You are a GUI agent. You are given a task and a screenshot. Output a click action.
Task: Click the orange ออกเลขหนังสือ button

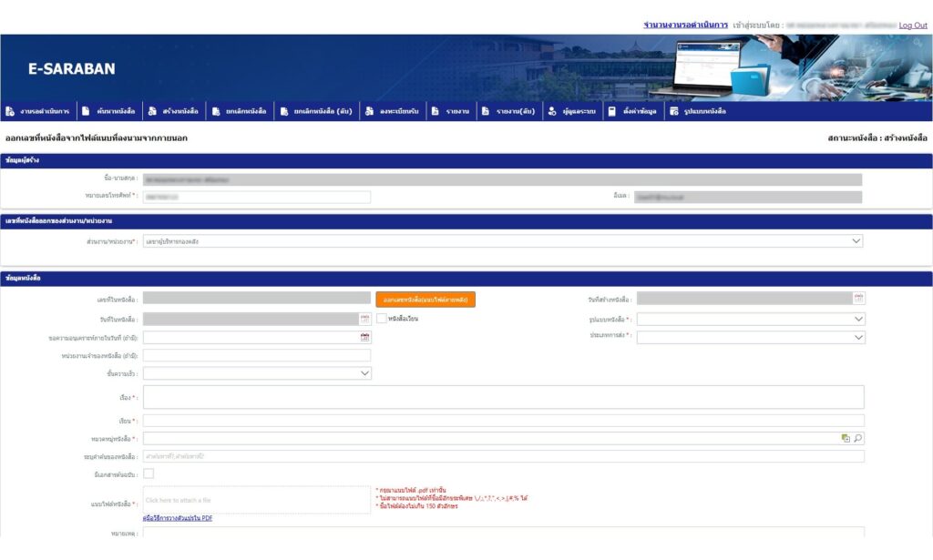pyautogui.click(x=425, y=299)
